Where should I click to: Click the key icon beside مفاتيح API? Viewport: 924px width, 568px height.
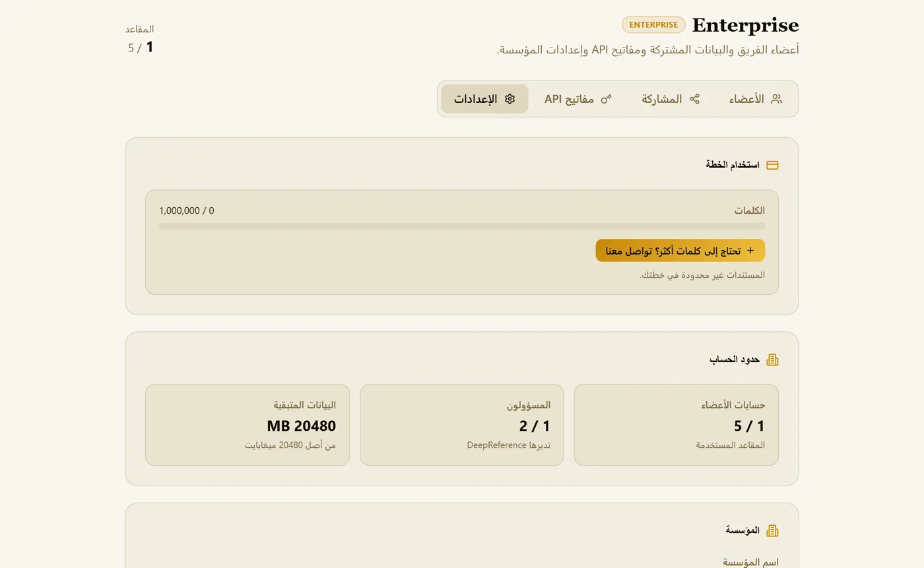[x=606, y=99]
